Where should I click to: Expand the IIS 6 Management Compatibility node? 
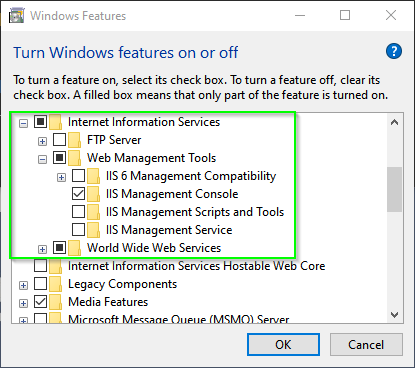tap(61, 178)
